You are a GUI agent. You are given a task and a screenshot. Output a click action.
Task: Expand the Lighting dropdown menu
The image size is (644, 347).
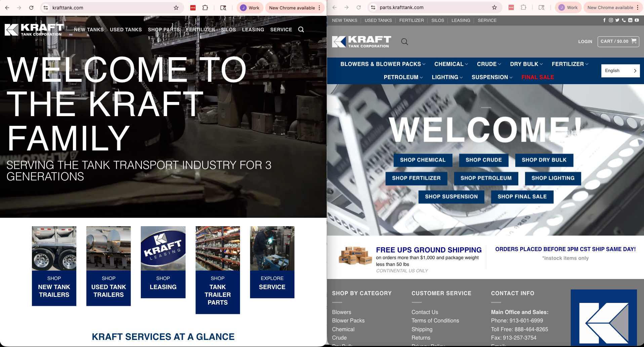tap(447, 77)
